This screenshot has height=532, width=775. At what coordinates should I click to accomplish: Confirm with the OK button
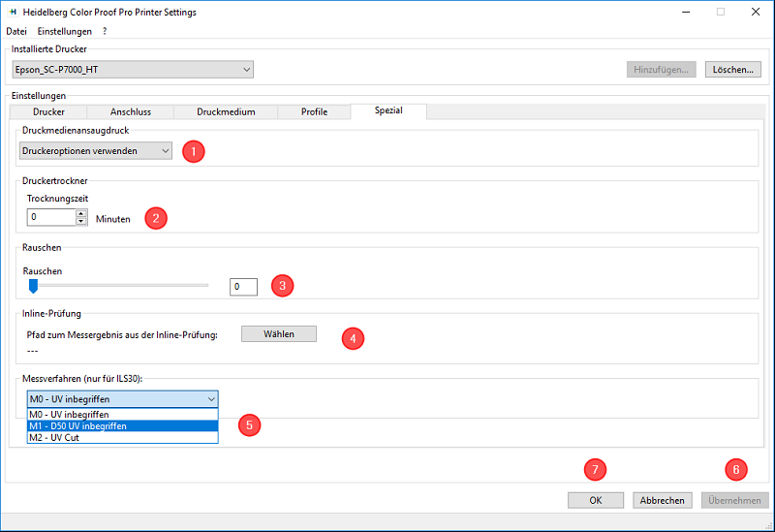tap(596, 500)
